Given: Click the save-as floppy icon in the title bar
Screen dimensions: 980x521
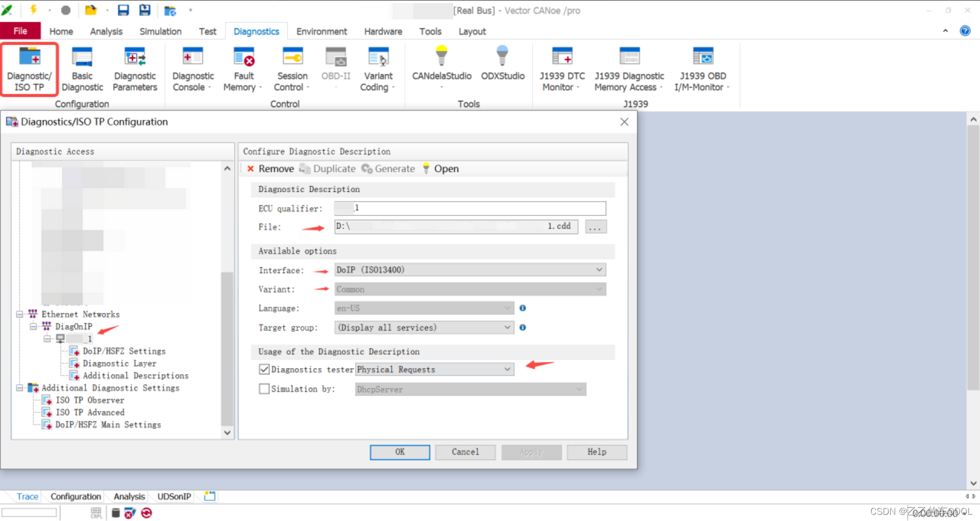Looking at the screenshot, I should 145,10.
